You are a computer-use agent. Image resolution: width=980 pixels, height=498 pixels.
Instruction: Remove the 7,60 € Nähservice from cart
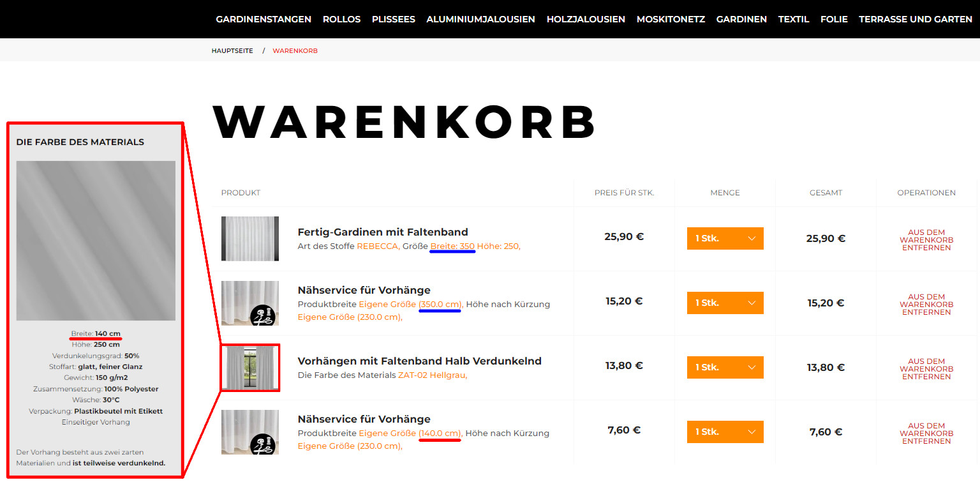[x=926, y=434]
